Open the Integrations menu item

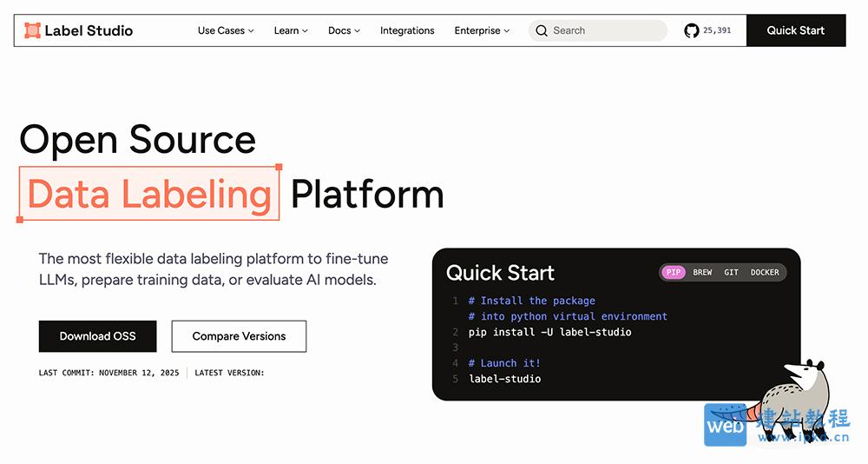coord(407,30)
